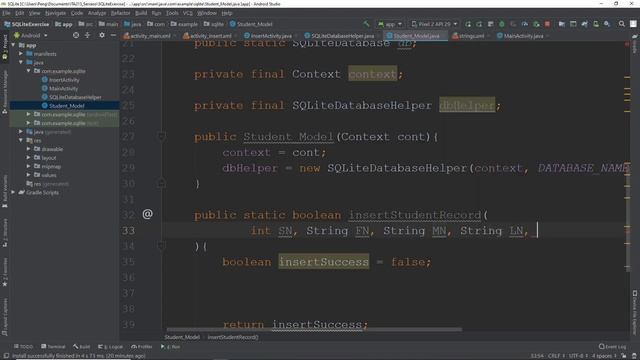Collapse the app module tree node
Viewport: 640px width, 360px height.
coord(13,45)
